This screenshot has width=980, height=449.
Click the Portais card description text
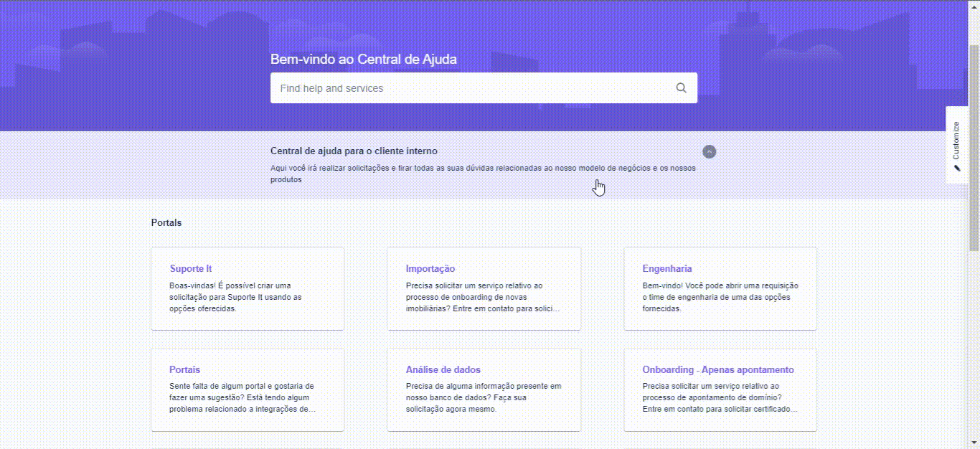click(242, 397)
